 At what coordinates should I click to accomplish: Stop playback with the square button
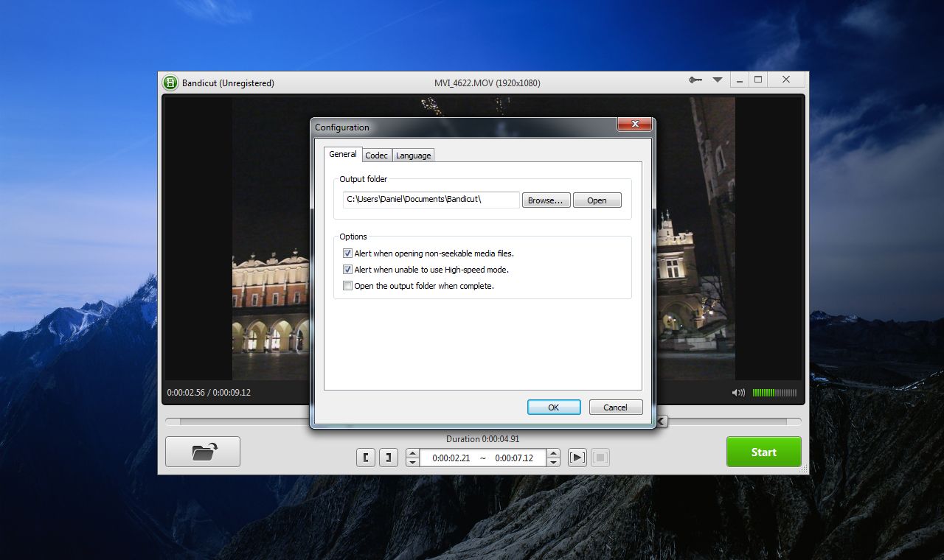coord(600,458)
